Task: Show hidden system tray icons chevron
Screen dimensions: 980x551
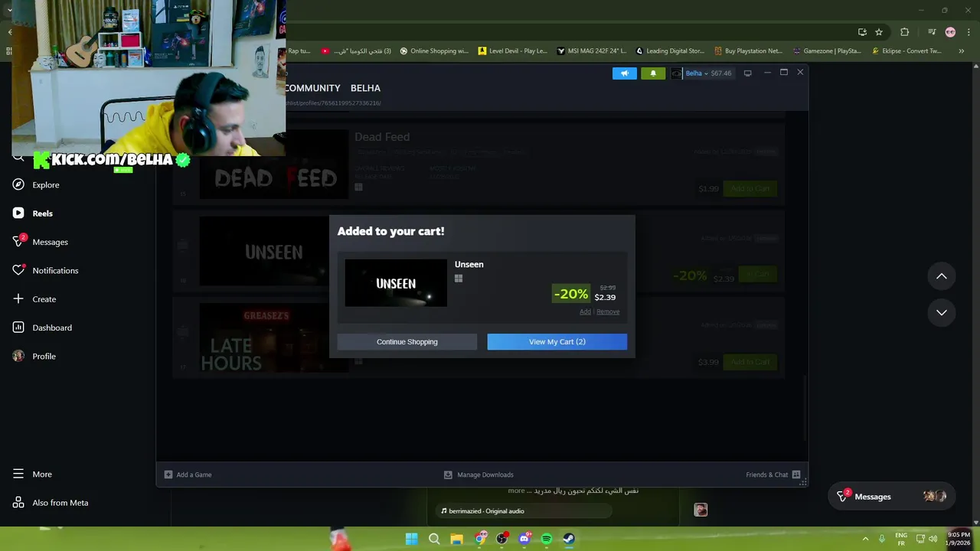Action: (x=865, y=539)
